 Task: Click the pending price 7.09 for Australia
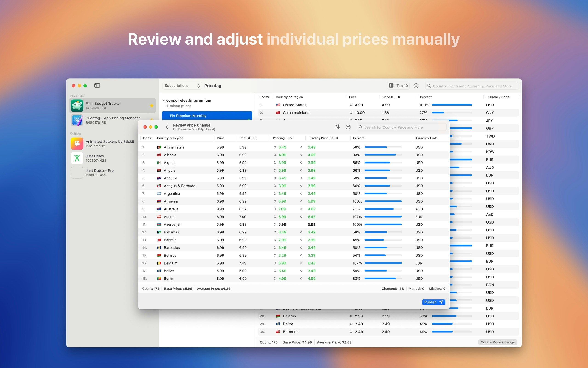point(282,209)
